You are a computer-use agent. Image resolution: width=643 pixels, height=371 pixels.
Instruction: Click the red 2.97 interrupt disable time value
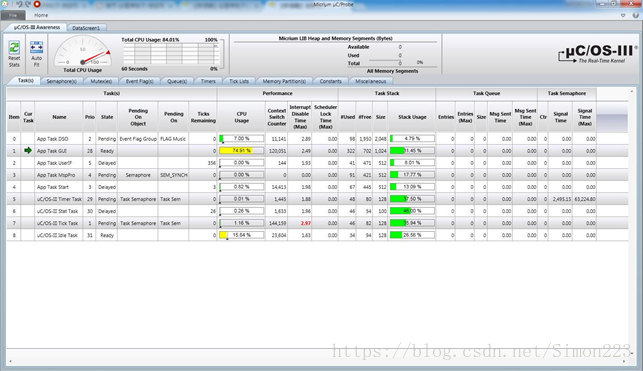[x=306, y=223]
